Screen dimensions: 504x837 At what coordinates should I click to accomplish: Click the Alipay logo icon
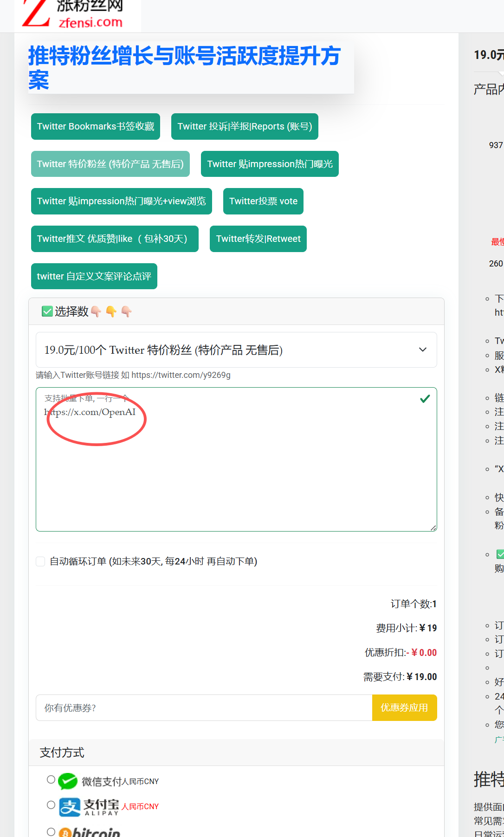[70, 807]
